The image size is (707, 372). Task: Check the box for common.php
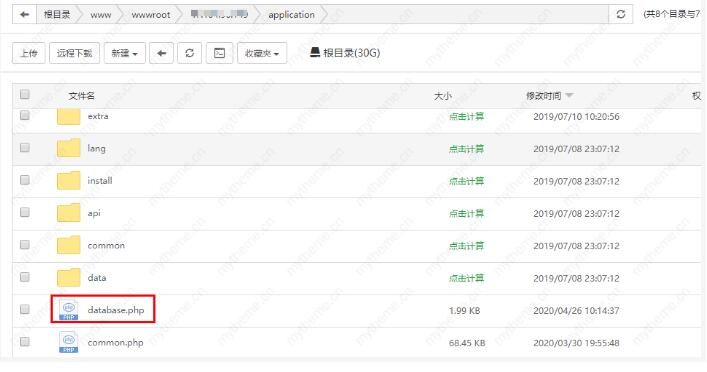(25, 342)
